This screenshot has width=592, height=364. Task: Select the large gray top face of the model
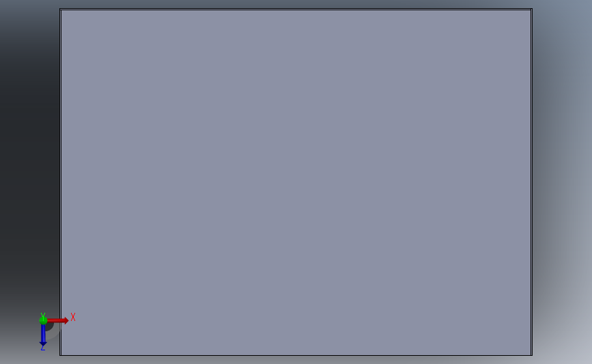(296, 182)
